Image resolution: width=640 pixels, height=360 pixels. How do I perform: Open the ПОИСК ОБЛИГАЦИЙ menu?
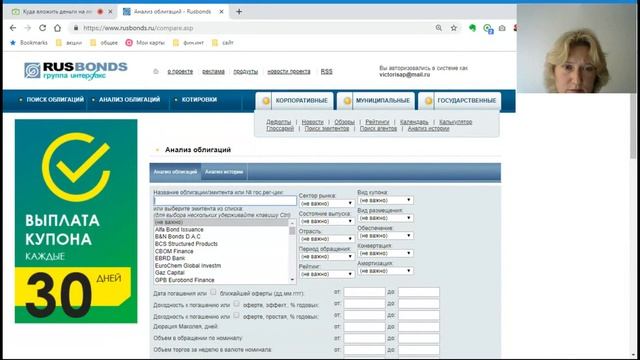(55, 100)
